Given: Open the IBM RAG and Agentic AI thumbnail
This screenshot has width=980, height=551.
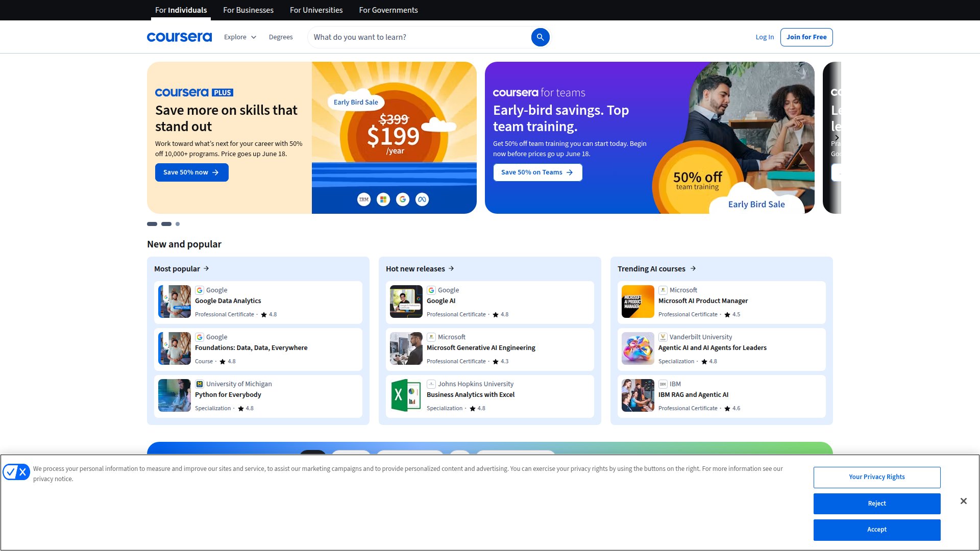Looking at the screenshot, I should click(x=638, y=395).
